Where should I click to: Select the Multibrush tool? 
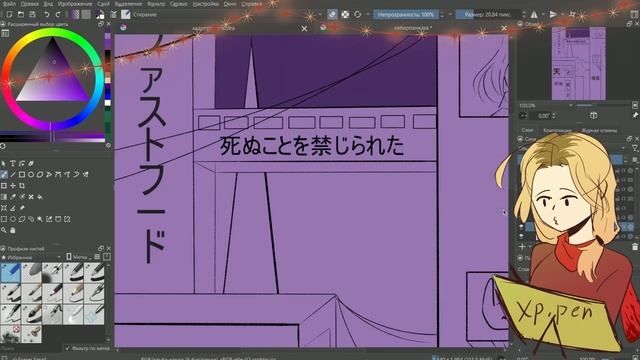click(85, 174)
